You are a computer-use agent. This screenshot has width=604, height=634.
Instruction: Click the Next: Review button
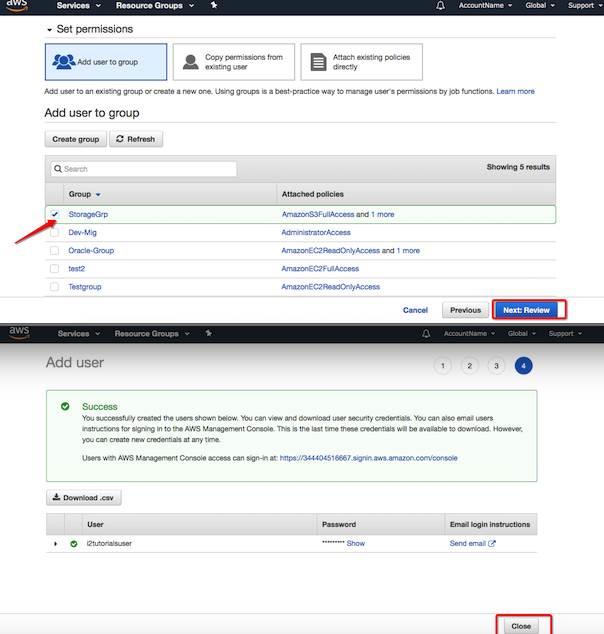529,310
